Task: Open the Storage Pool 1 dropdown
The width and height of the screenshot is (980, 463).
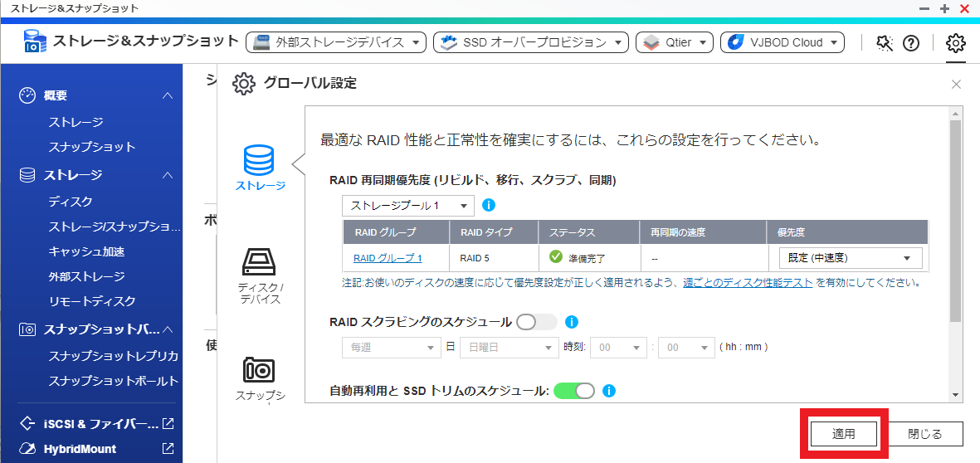Action: point(407,205)
